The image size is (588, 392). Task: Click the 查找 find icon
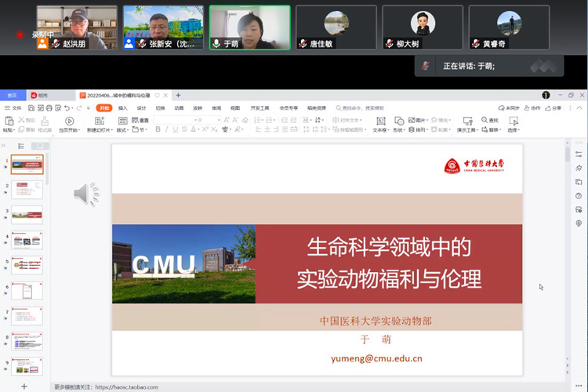(x=485, y=120)
